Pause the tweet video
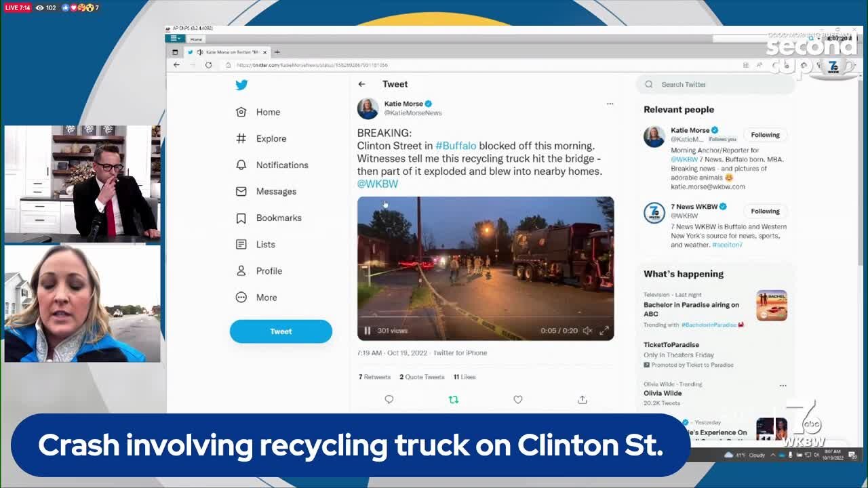 [368, 331]
